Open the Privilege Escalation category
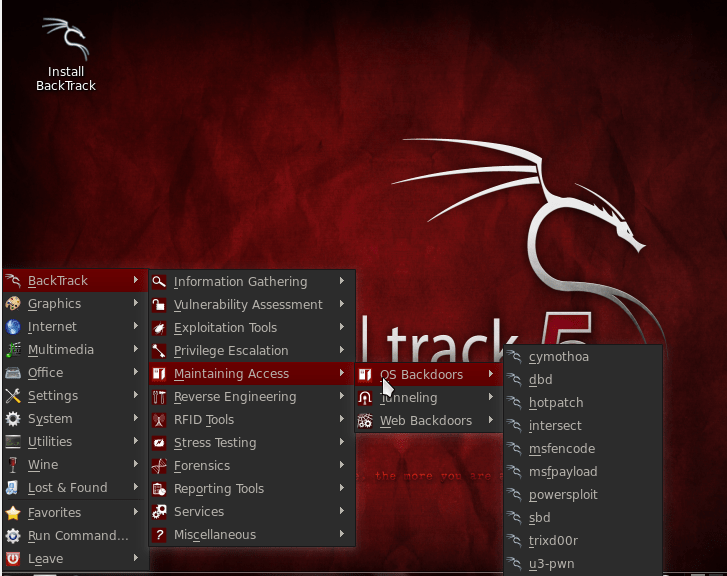The height and width of the screenshot is (576, 727). pos(252,351)
